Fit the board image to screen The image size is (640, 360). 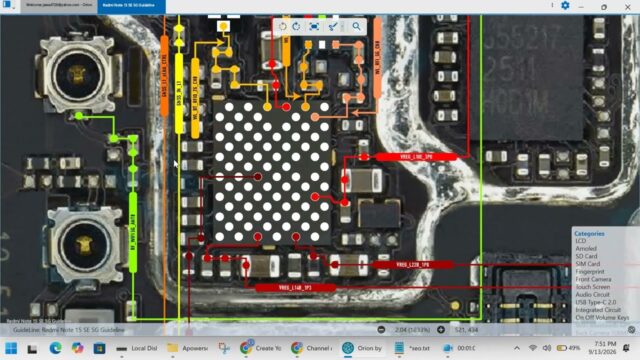click(314, 27)
